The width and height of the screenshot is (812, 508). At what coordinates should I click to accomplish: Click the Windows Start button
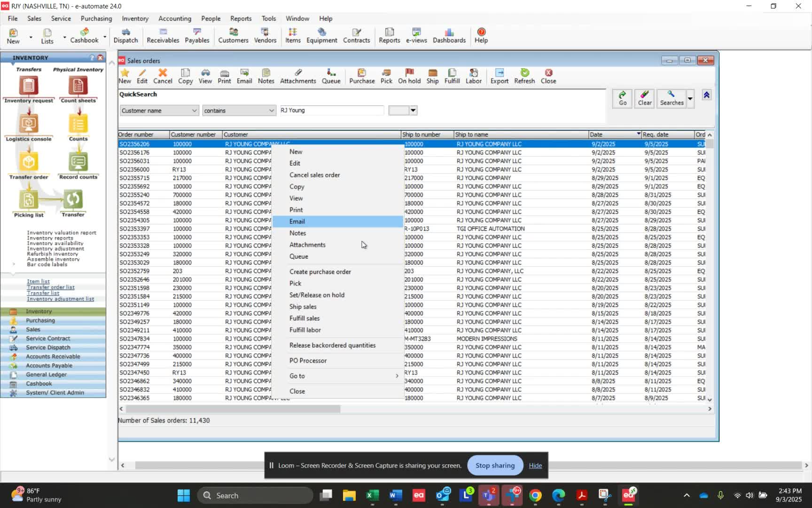(x=184, y=495)
